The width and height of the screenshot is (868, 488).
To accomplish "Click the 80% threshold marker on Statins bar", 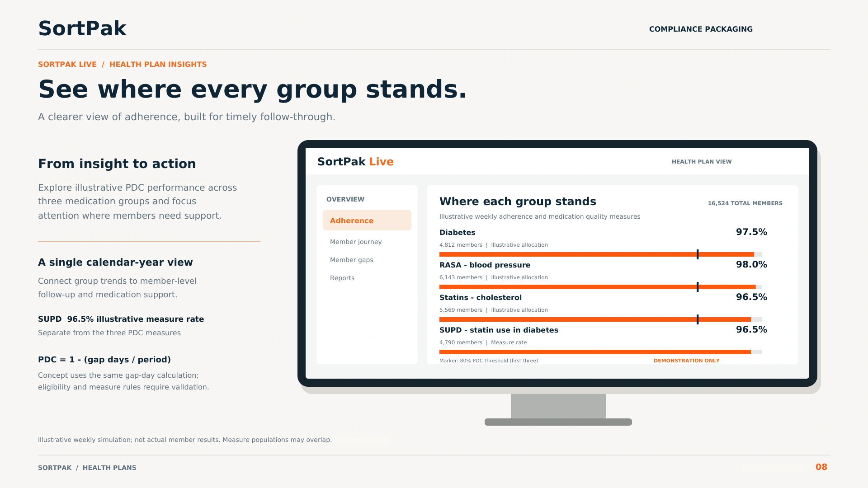I will [698, 319].
